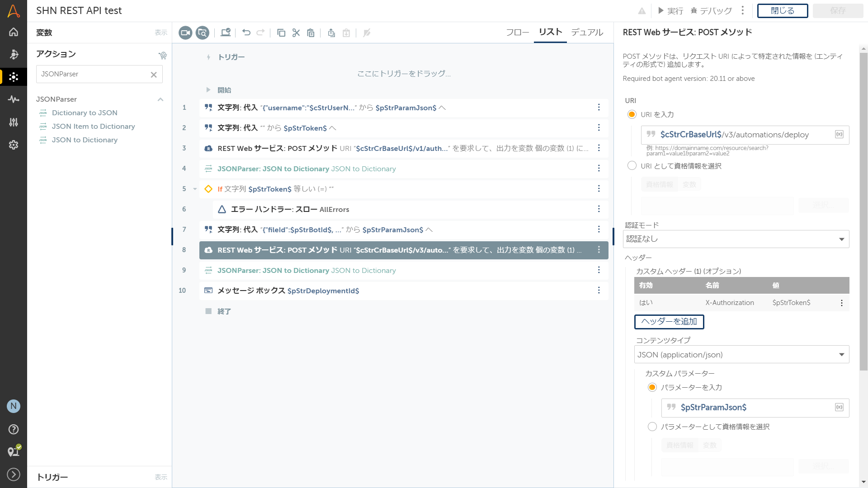Image resolution: width=868 pixels, height=488 pixels.
Task: Clear the JSONParser search field
Action: pos(154,75)
